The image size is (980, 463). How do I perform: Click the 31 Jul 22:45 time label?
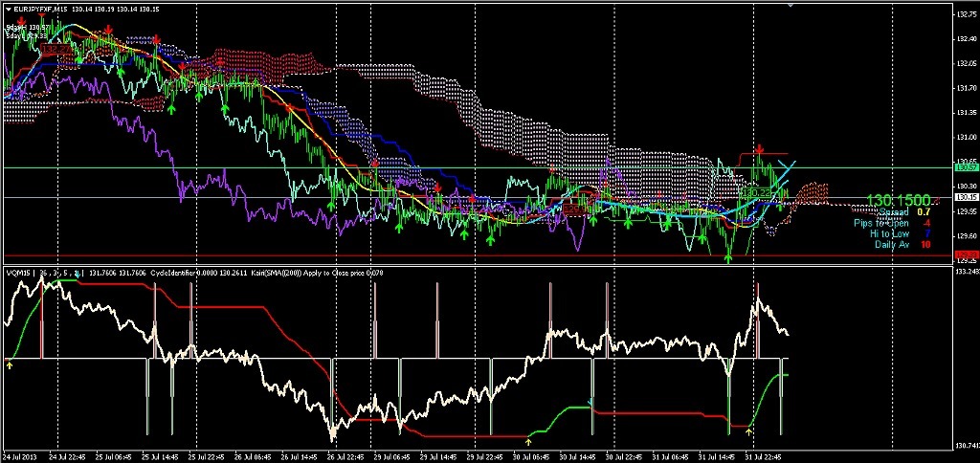click(763, 456)
